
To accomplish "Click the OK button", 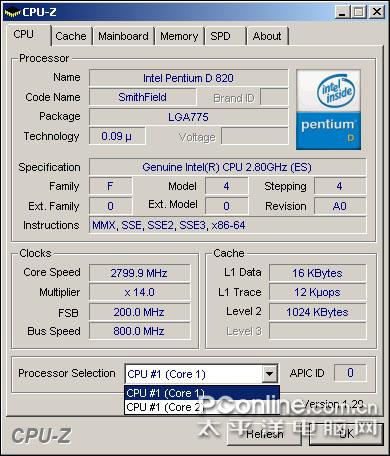I will [x=346, y=434].
